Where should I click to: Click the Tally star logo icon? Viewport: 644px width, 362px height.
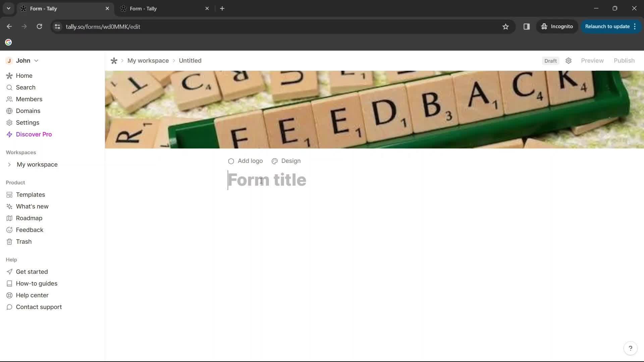click(115, 61)
